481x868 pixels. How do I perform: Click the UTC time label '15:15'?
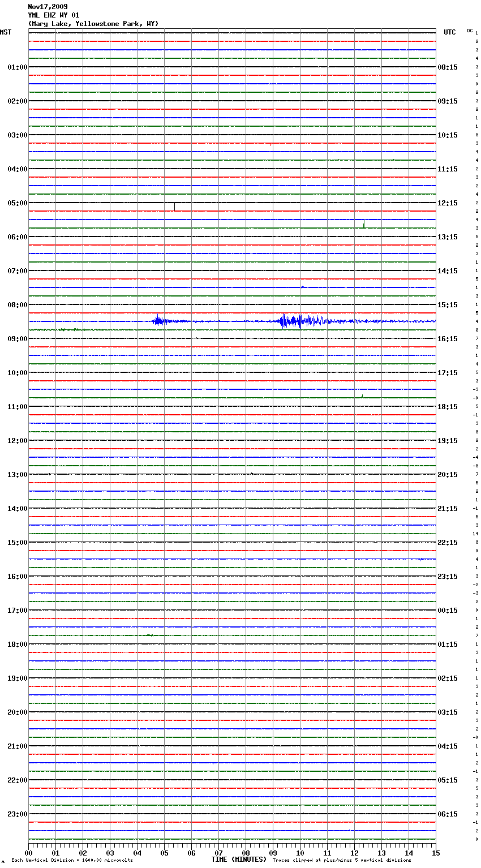pos(448,305)
